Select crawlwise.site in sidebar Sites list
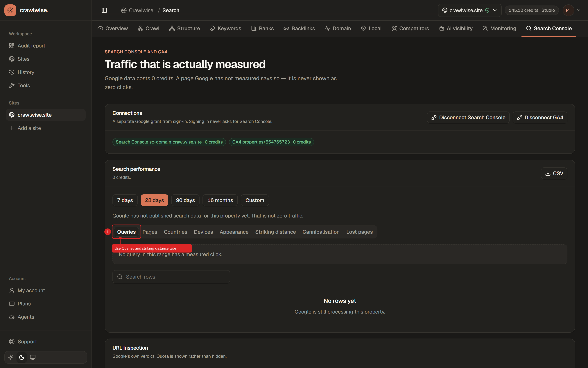This screenshot has width=588, height=368. click(x=46, y=115)
